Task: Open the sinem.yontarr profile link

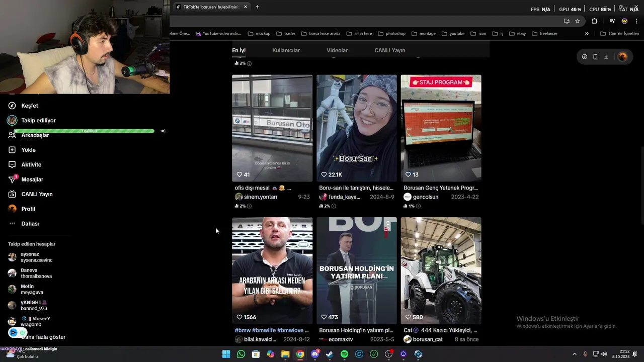Action: coord(261,197)
